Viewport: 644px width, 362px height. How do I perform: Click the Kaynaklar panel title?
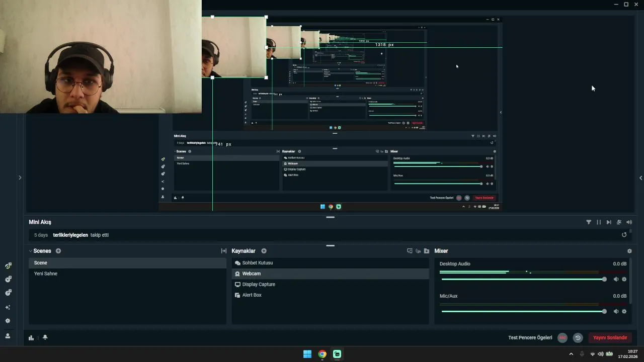pos(244,251)
